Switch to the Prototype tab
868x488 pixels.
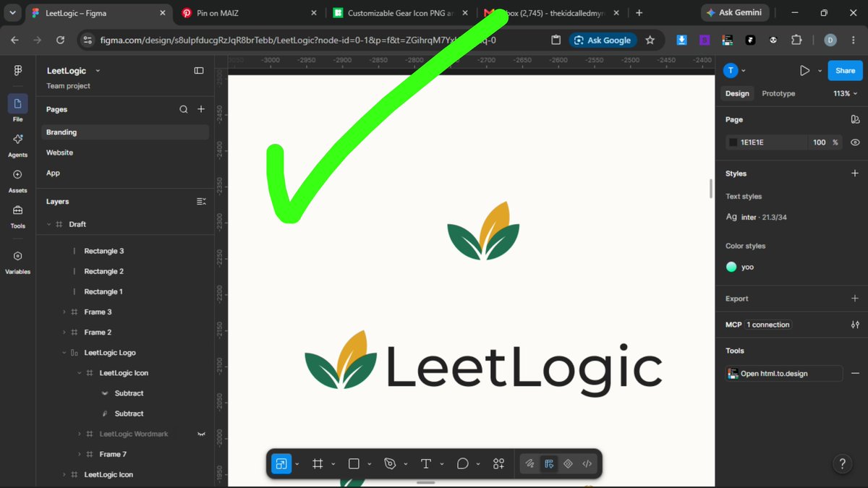point(778,93)
